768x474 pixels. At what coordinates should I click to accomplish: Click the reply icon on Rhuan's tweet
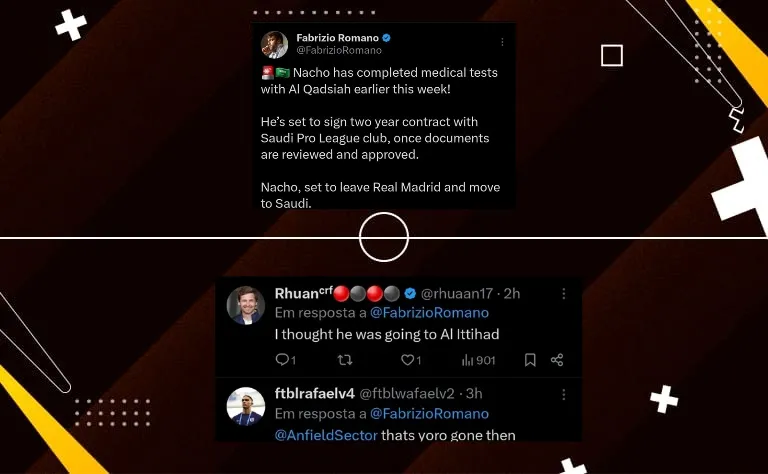283,360
